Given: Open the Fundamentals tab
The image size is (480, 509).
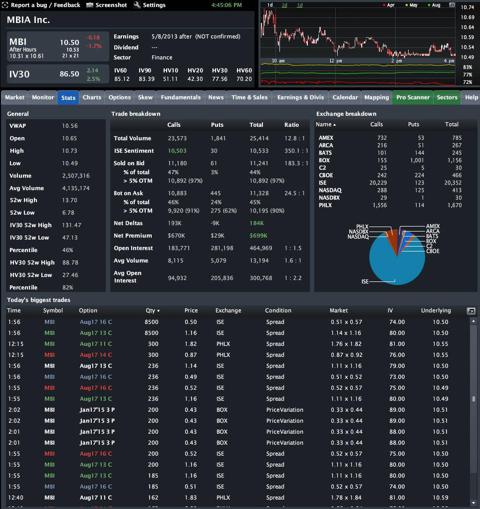Looking at the screenshot, I should pyautogui.click(x=181, y=97).
